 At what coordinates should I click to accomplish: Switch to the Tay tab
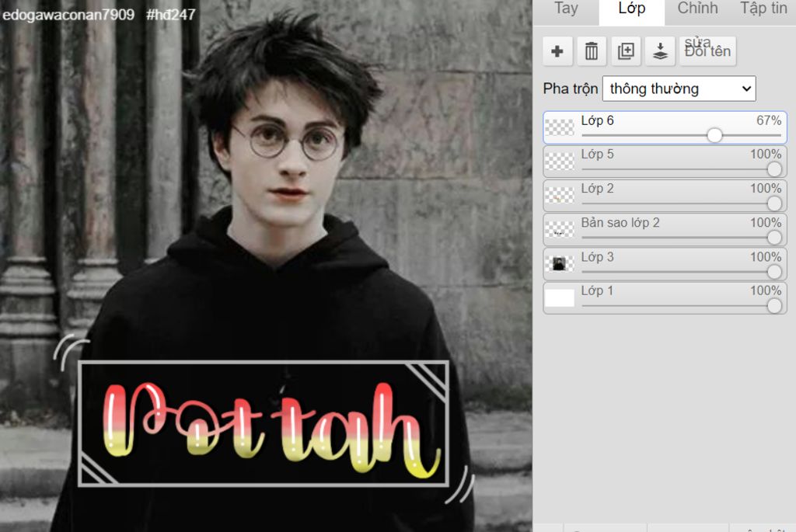[566, 9]
